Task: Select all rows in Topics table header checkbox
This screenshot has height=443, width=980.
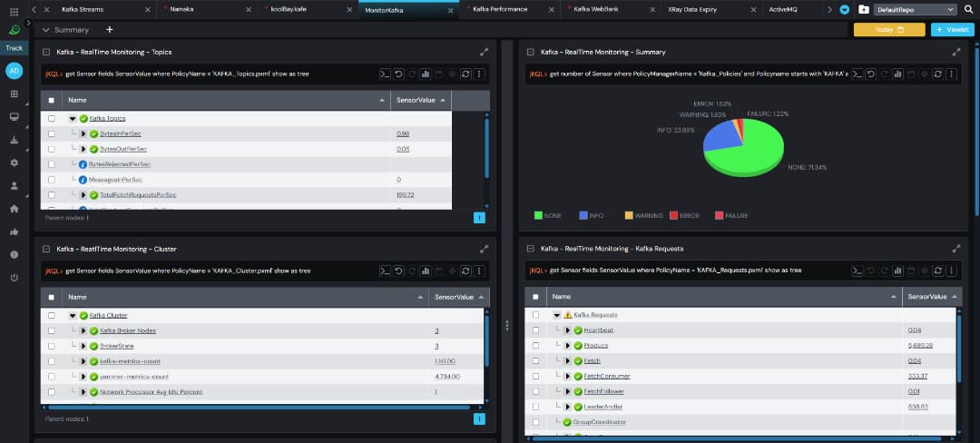Action: [x=51, y=100]
